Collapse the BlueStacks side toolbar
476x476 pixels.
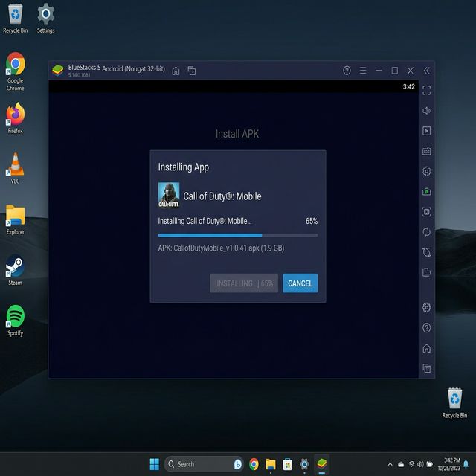pos(426,71)
